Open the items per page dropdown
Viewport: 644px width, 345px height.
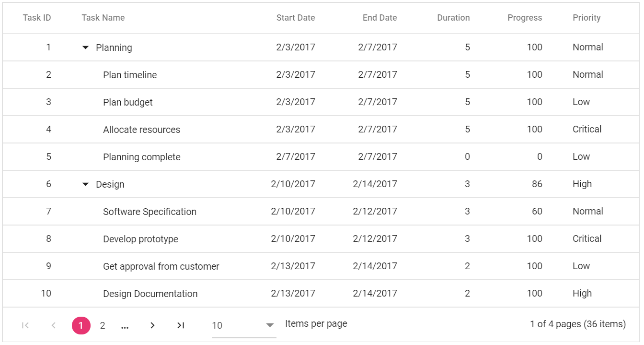[244, 325]
